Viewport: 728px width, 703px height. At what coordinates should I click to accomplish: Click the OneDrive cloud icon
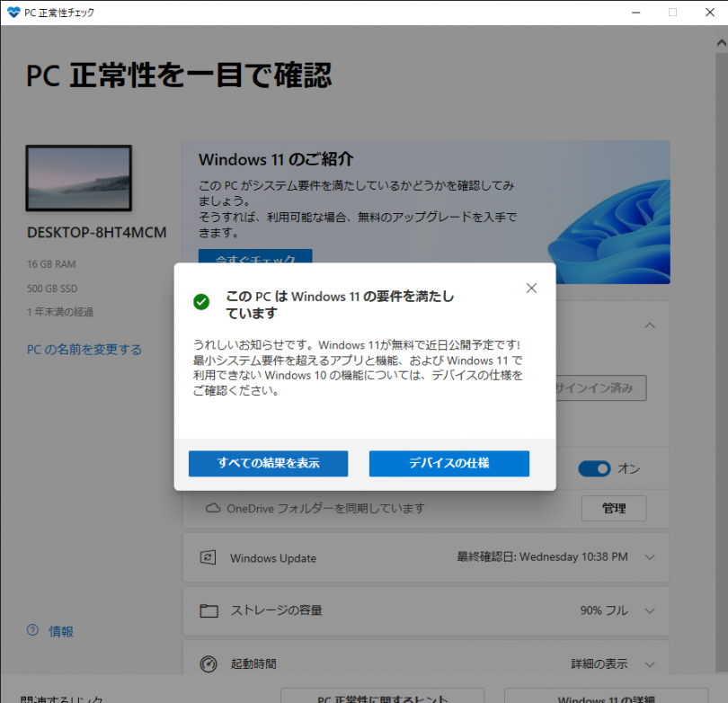[213, 508]
